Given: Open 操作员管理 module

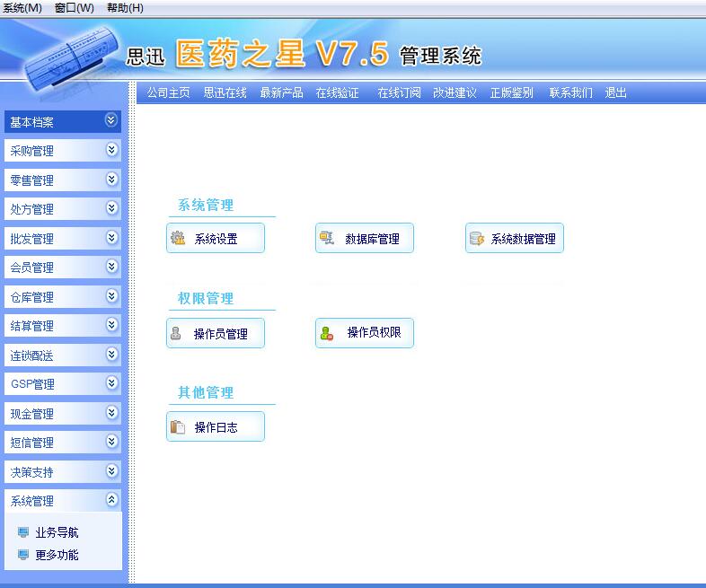Looking at the screenshot, I should (216, 333).
